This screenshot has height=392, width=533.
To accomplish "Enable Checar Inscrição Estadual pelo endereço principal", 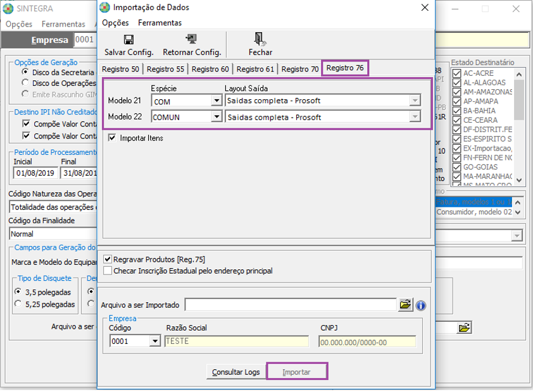I will (108, 271).
